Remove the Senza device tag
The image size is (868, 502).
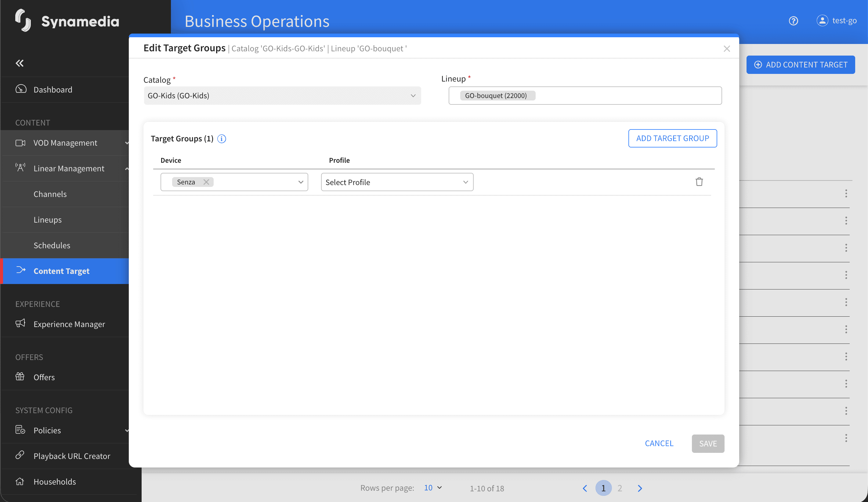(x=206, y=182)
